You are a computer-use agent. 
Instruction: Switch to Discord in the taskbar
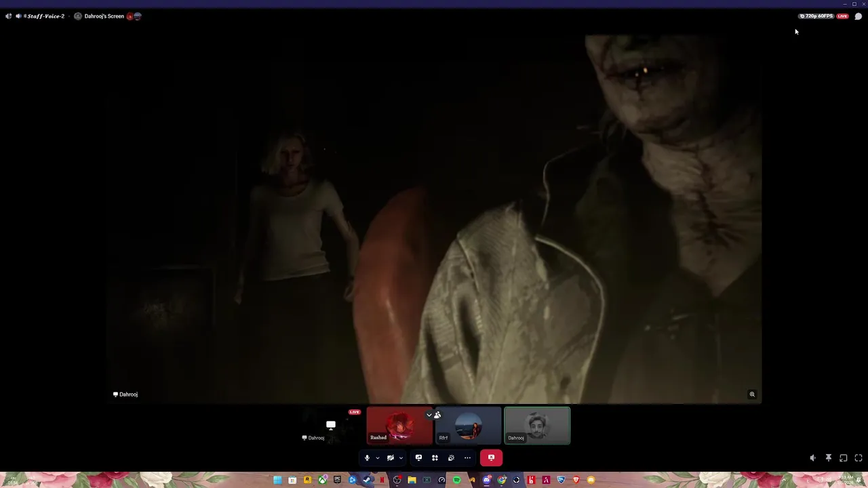point(486,480)
